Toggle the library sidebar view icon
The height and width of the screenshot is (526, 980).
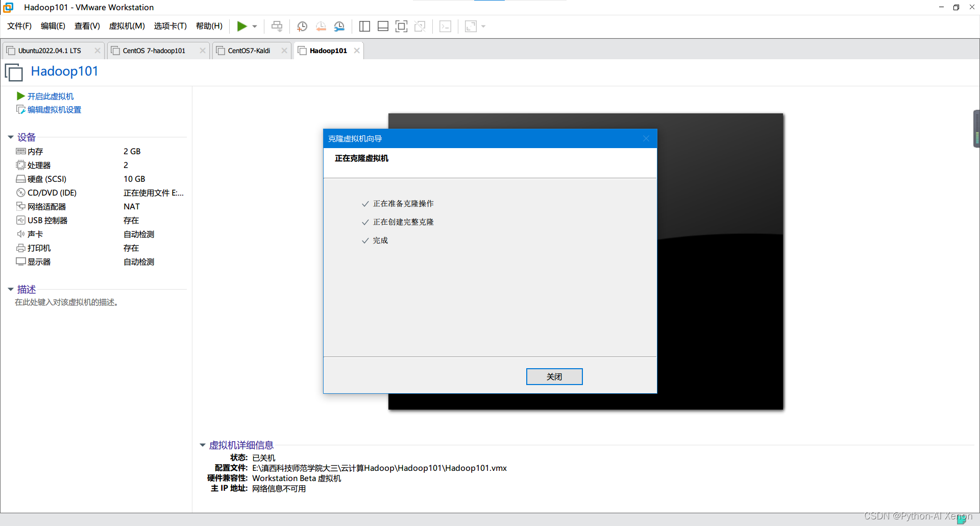(x=364, y=26)
